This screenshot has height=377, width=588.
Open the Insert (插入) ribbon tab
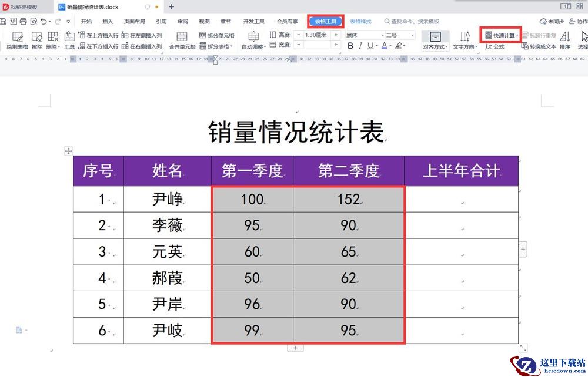tap(108, 22)
